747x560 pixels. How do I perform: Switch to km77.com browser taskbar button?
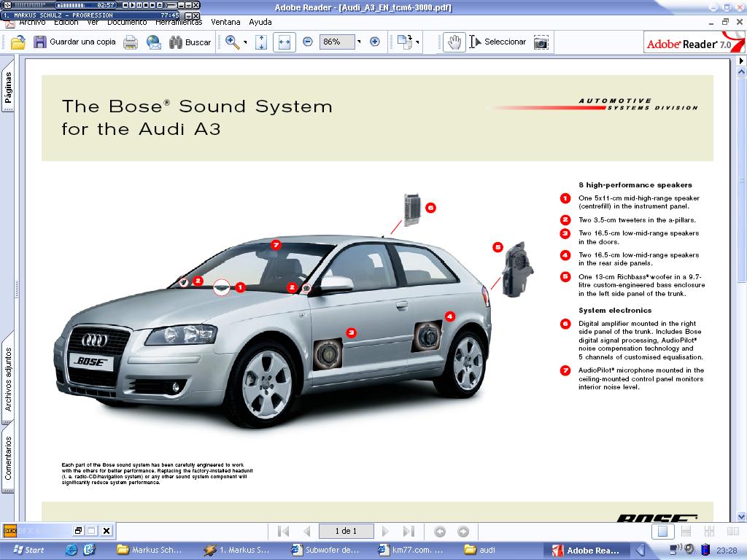coord(411,550)
